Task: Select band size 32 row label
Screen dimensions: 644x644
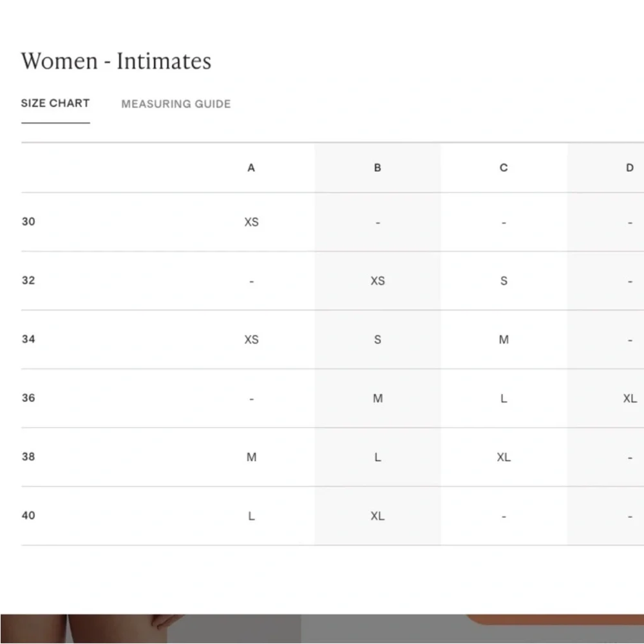Action: pyautogui.click(x=28, y=280)
